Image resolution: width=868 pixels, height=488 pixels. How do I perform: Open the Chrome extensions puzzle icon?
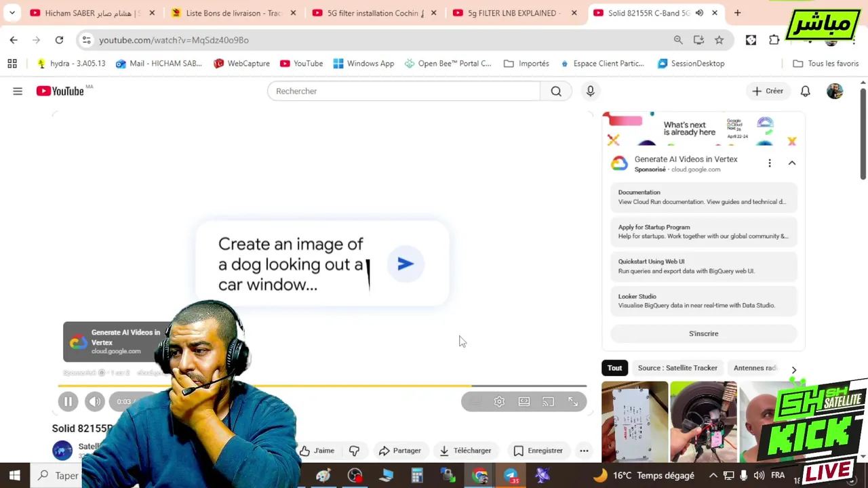click(x=774, y=40)
